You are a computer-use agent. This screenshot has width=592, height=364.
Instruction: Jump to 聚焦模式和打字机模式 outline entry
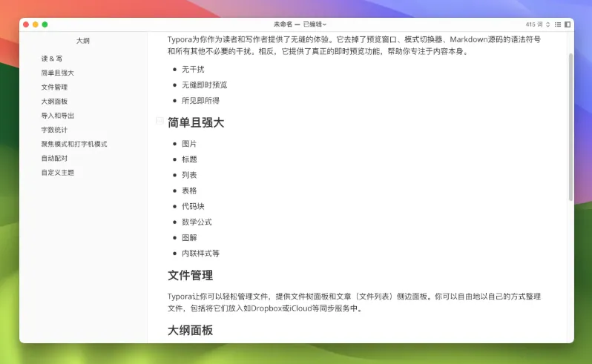point(74,144)
